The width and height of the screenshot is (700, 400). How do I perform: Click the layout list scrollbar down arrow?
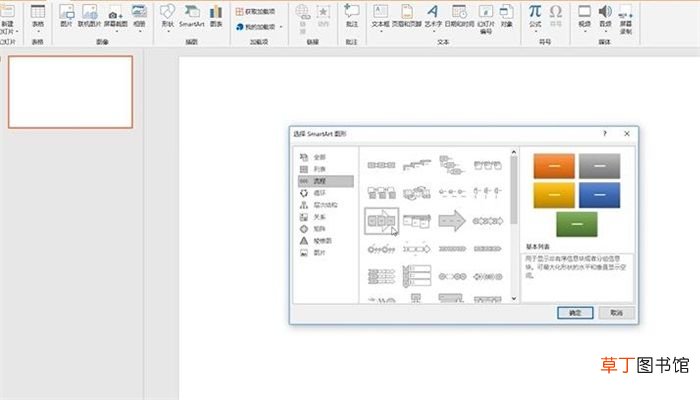pyautogui.click(x=514, y=298)
